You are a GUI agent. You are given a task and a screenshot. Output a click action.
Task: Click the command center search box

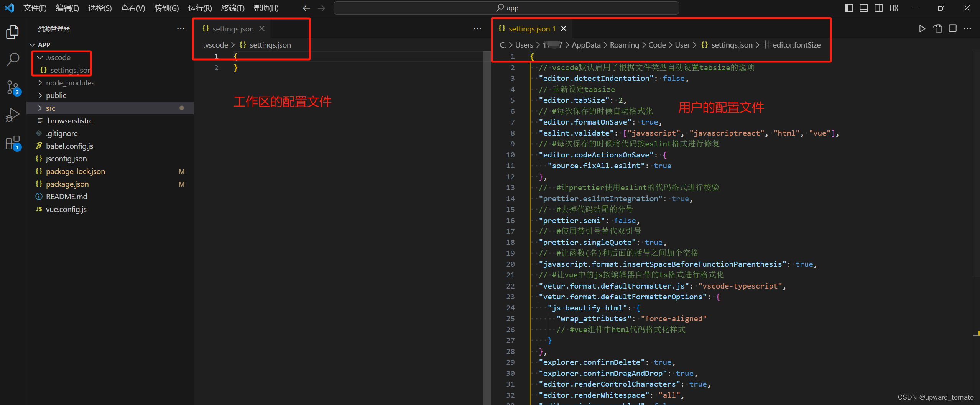(x=506, y=8)
